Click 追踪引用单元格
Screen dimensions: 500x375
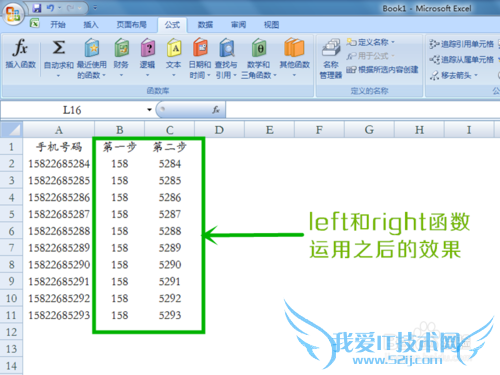[461, 44]
